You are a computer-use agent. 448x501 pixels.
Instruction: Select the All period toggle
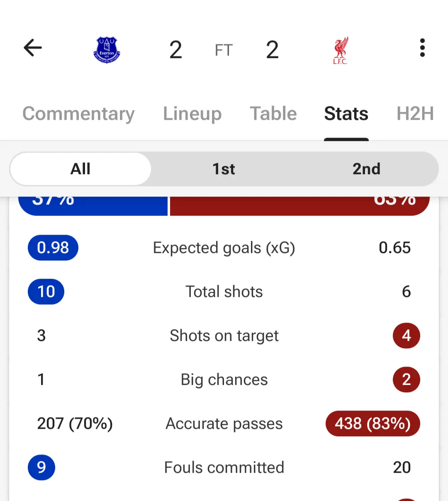(x=80, y=169)
